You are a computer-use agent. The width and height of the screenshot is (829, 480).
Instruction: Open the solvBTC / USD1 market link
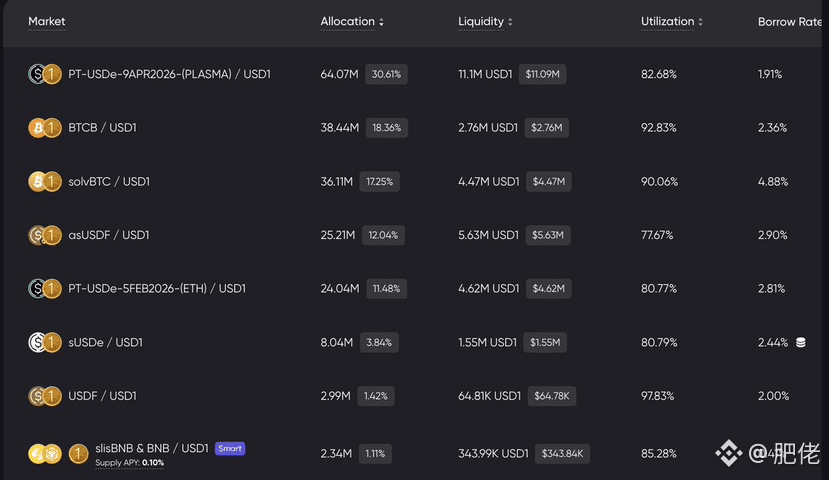(x=109, y=181)
